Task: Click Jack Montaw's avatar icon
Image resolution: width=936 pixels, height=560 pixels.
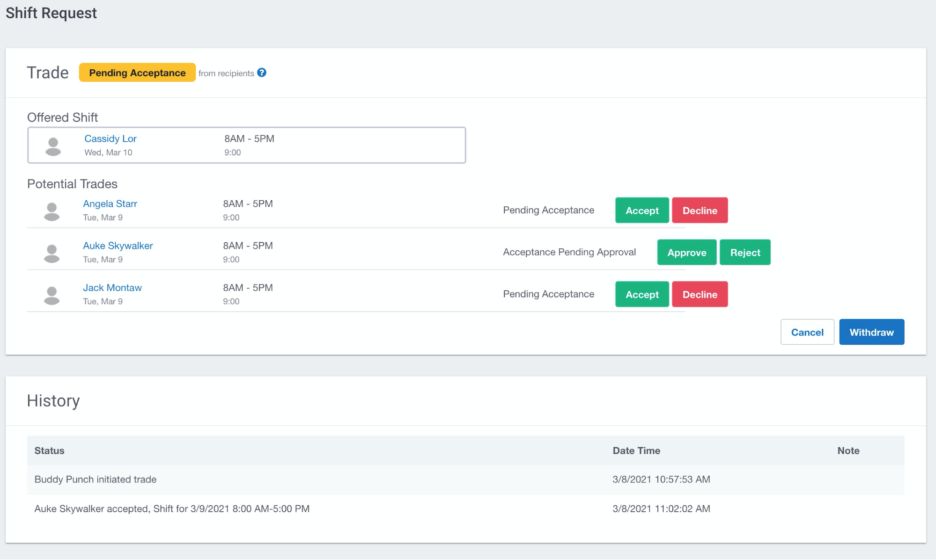Action: pos(52,295)
